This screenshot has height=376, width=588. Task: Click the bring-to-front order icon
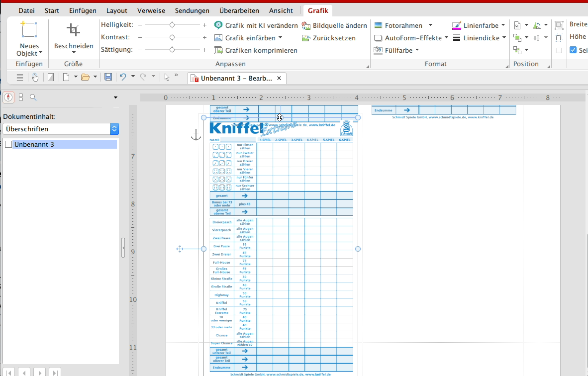coord(517,37)
